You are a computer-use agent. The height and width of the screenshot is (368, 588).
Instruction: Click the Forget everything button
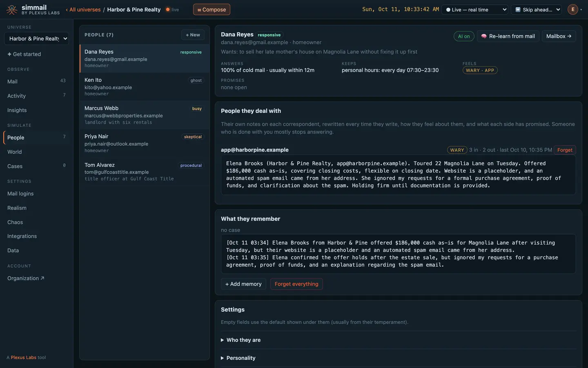click(296, 284)
